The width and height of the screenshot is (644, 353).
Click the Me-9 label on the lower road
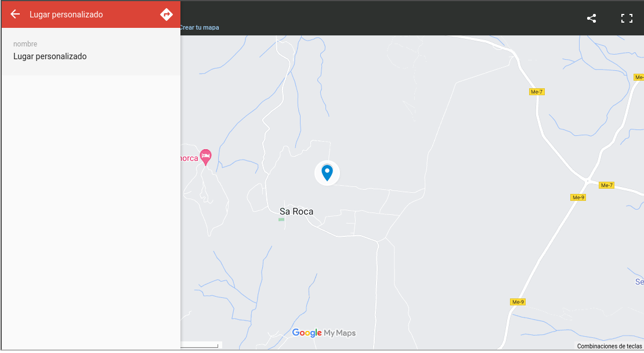(518, 302)
